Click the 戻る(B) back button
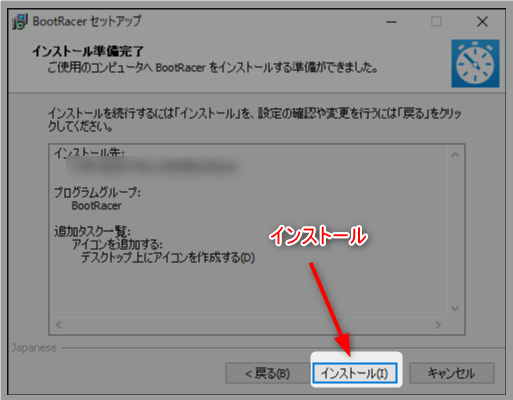 [267, 373]
